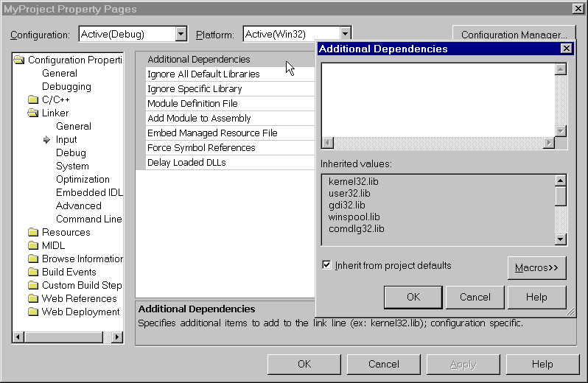Click the MIDL folder icon
Screen dimensions: 588x383
pos(32,246)
